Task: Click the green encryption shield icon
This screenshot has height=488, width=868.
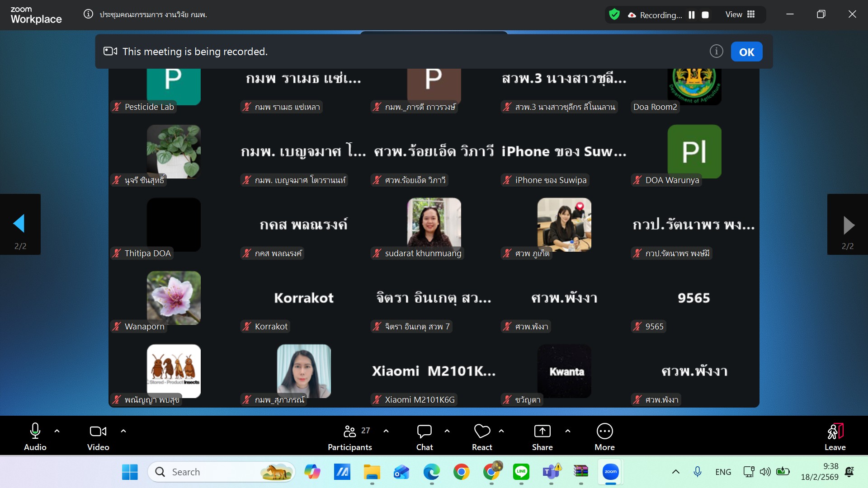Action: [x=614, y=14]
